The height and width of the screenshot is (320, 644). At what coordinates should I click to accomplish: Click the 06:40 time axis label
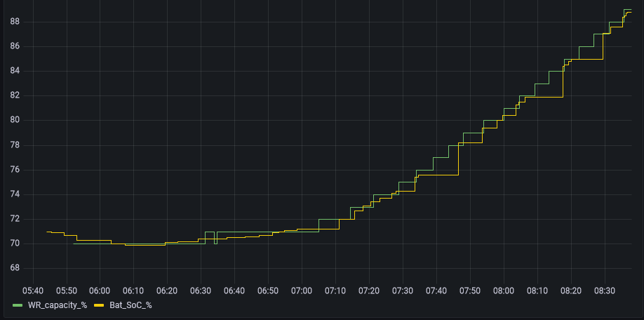point(234,291)
